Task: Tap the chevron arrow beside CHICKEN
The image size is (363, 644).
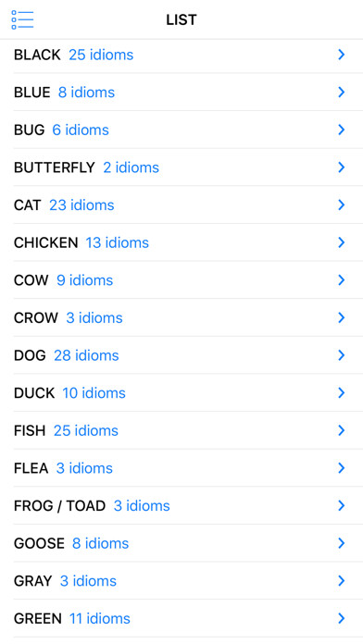Action: pyautogui.click(x=341, y=242)
